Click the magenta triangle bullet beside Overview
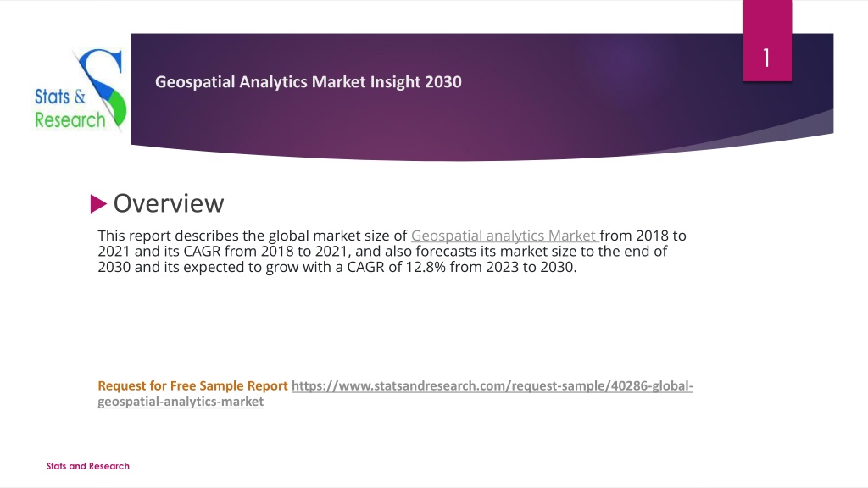This screenshot has width=868, height=488. 98,203
